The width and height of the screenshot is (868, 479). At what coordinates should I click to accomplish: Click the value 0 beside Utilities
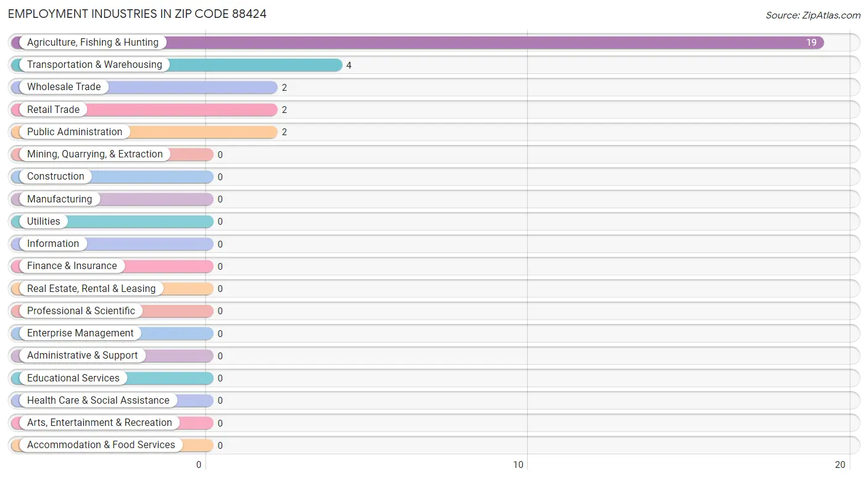point(220,222)
